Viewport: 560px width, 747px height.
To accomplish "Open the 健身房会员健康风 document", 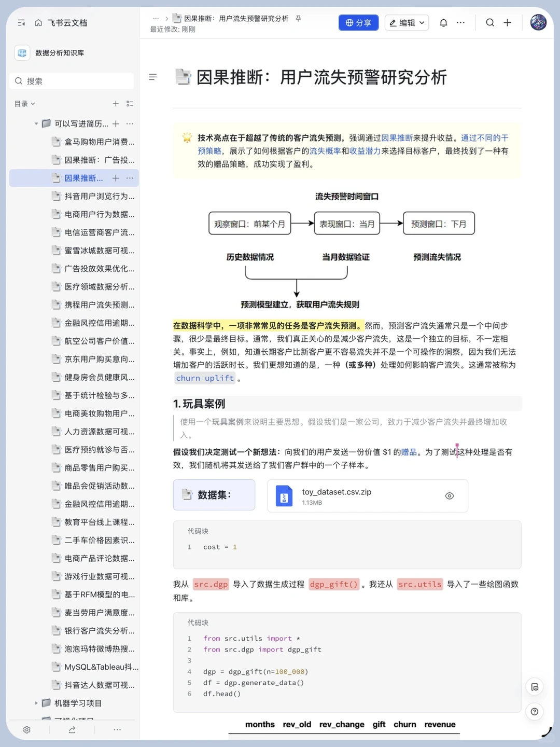I will tap(94, 377).
